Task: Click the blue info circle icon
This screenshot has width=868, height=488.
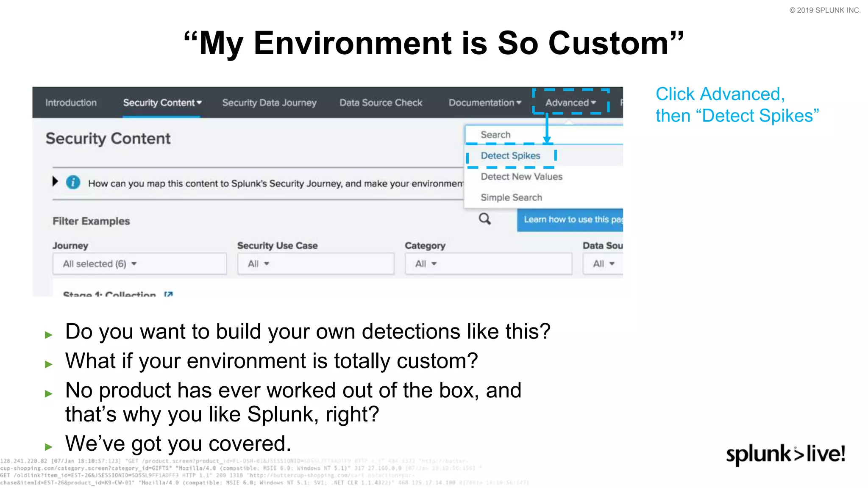Action: pos(73,183)
